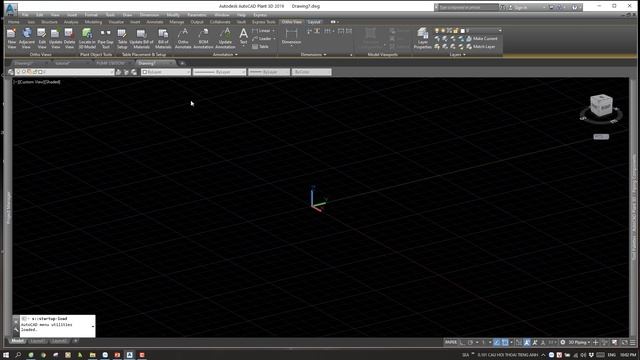Click the viewport Custom View Shaded label
The width and height of the screenshot is (640, 360).
(x=38, y=82)
